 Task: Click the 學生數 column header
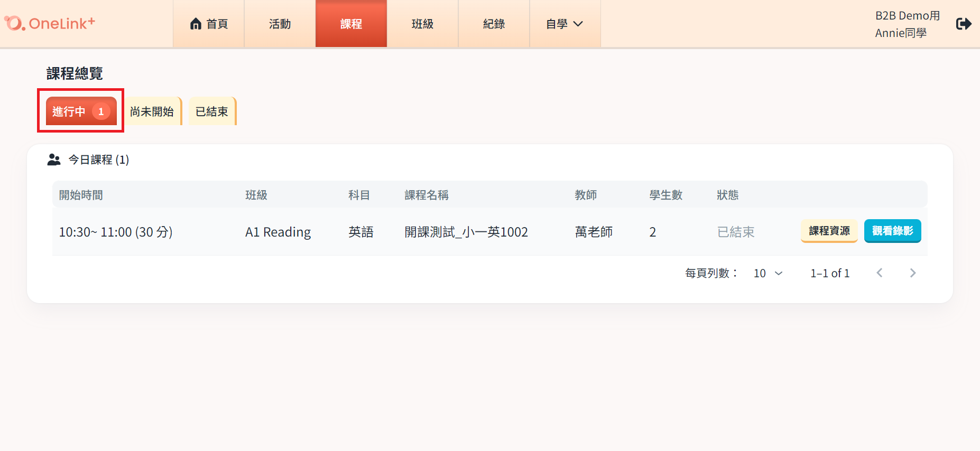pyautogui.click(x=666, y=195)
